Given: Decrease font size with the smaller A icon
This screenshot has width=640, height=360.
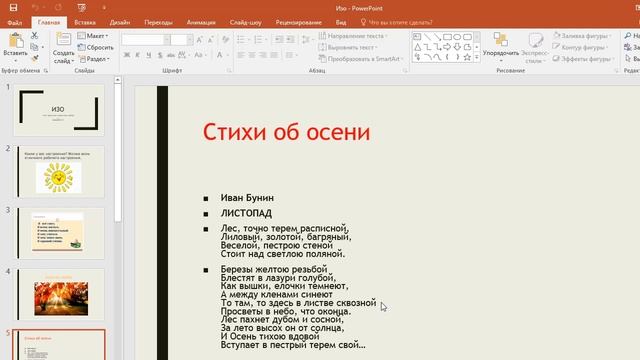Looking at the screenshot, I should click(x=210, y=40).
